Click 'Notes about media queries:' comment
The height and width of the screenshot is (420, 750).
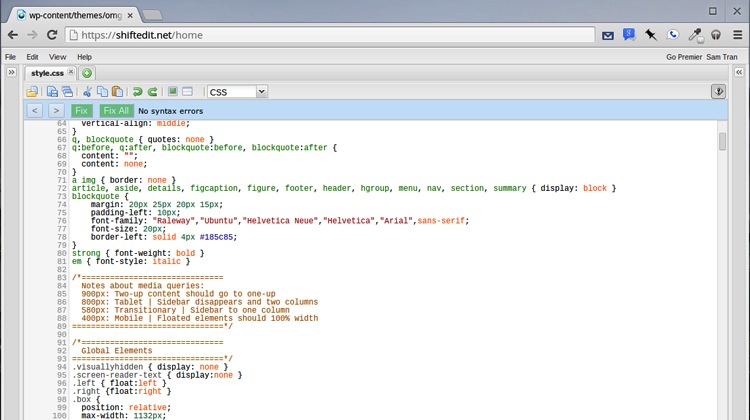(x=142, y=286)
